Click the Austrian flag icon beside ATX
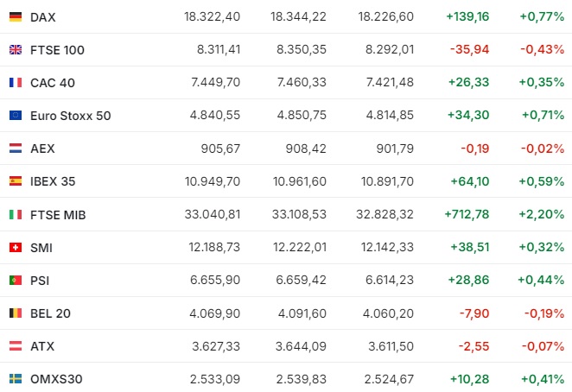 (16, 345)
